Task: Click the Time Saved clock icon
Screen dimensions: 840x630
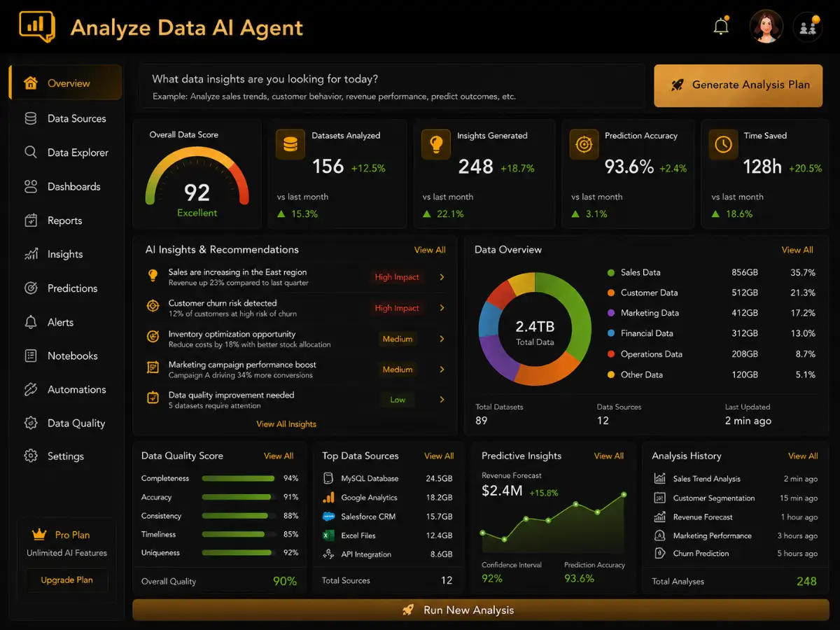Action: 722,144
